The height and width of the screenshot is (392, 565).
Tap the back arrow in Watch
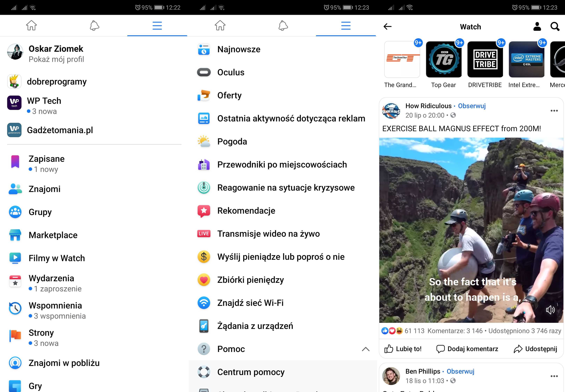pos(387,26)
